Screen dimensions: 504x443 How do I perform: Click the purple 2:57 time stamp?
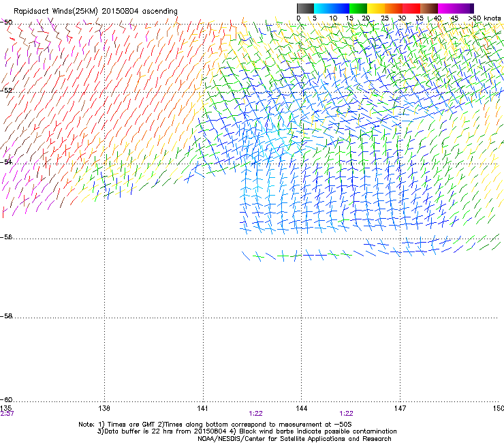(7, 414)
